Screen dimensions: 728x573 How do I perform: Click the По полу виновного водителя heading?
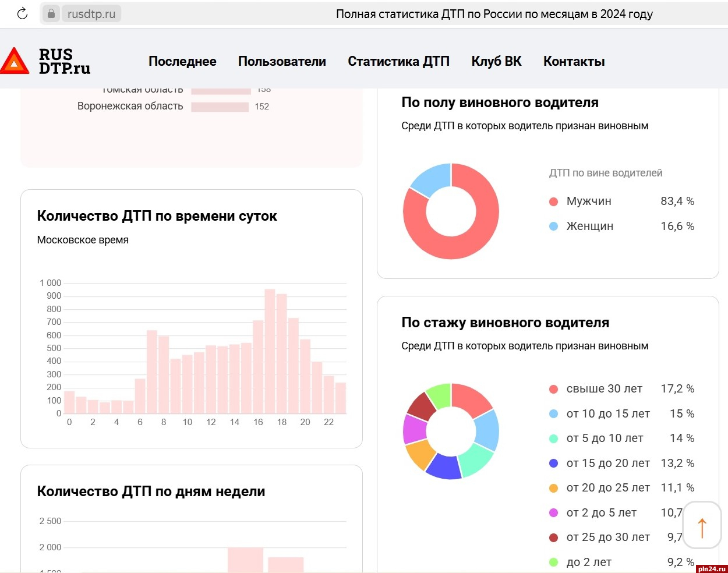coord(500,102)
